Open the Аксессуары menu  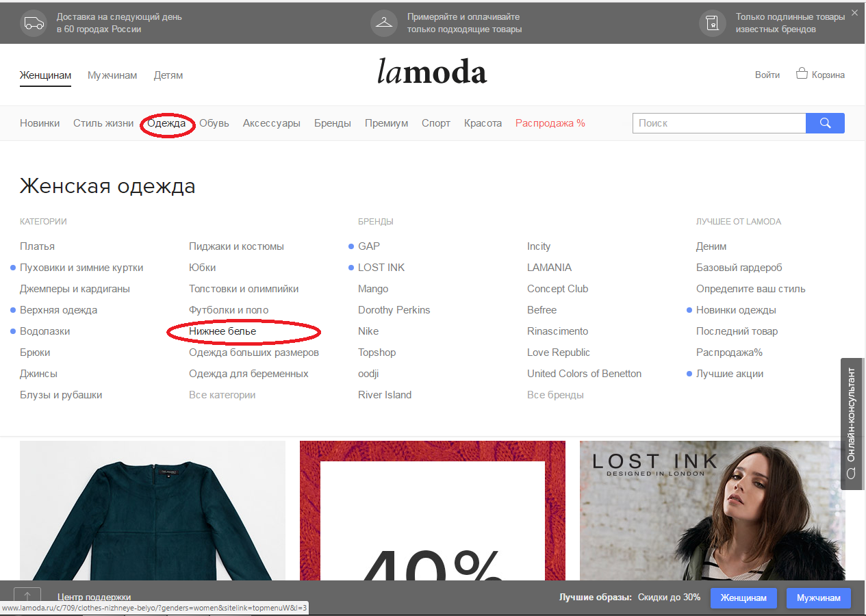point(271,123)
